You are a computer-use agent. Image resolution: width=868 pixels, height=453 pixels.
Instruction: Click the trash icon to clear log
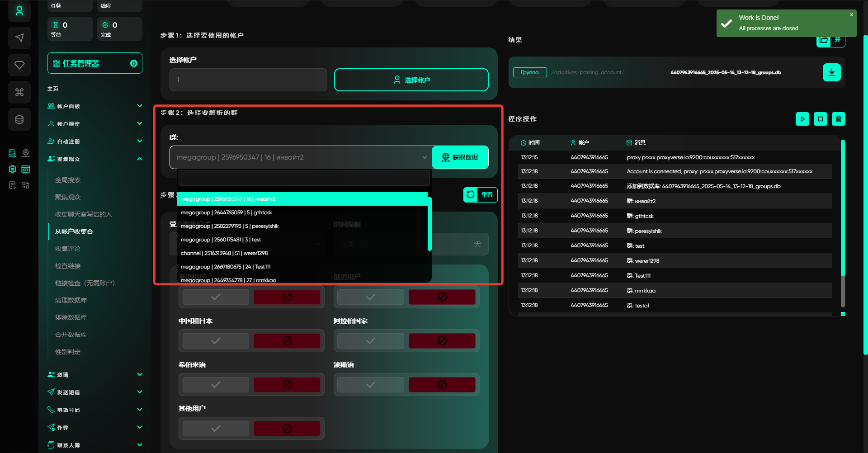[838, 119]
